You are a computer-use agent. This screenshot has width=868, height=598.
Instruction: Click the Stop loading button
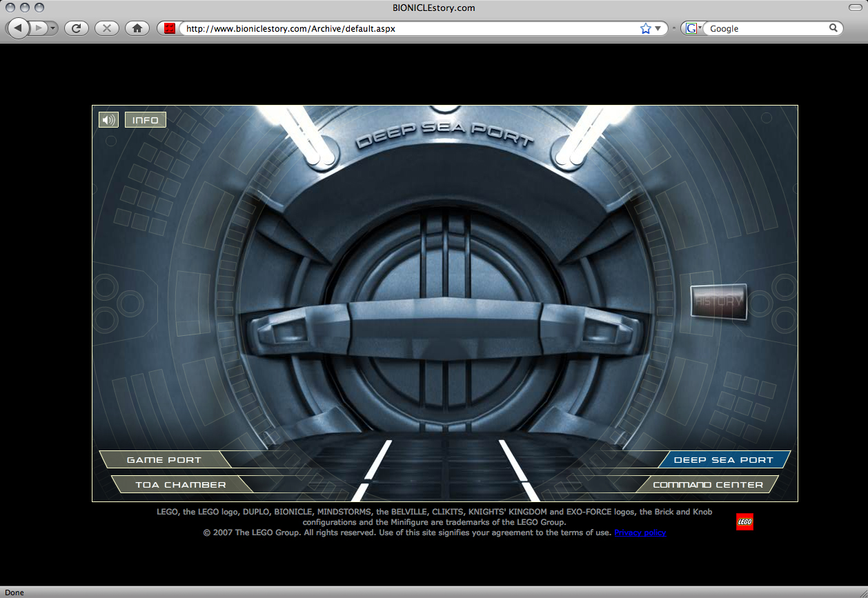pos(106,28)
